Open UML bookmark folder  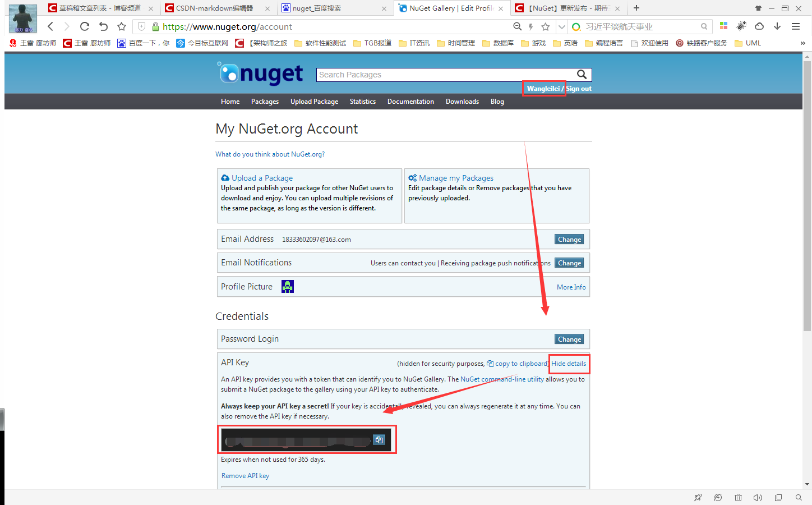pos(748,43)
